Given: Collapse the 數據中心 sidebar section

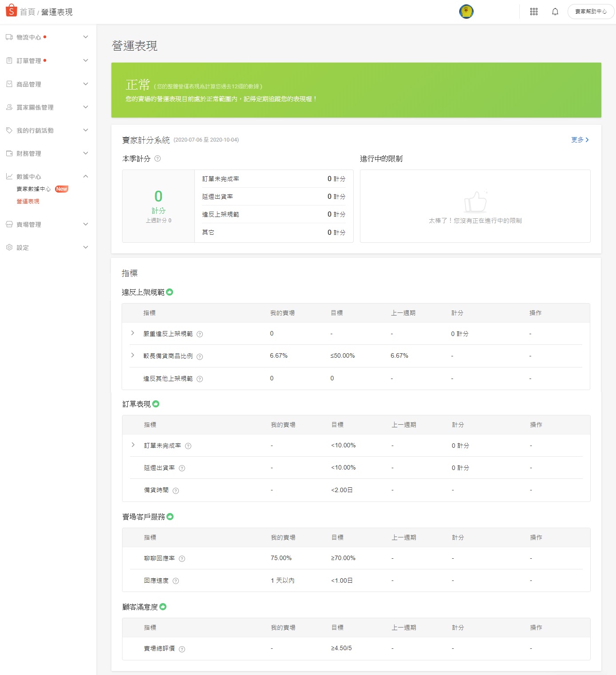Looking at the screenshot, I should point(86,177).
